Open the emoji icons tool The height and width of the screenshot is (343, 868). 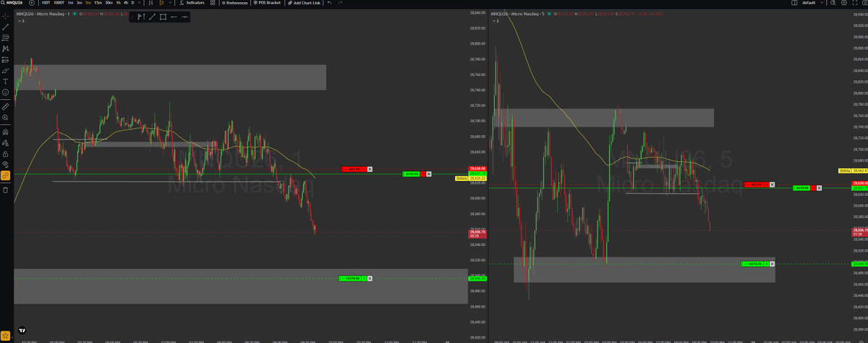tap(5, 93)
